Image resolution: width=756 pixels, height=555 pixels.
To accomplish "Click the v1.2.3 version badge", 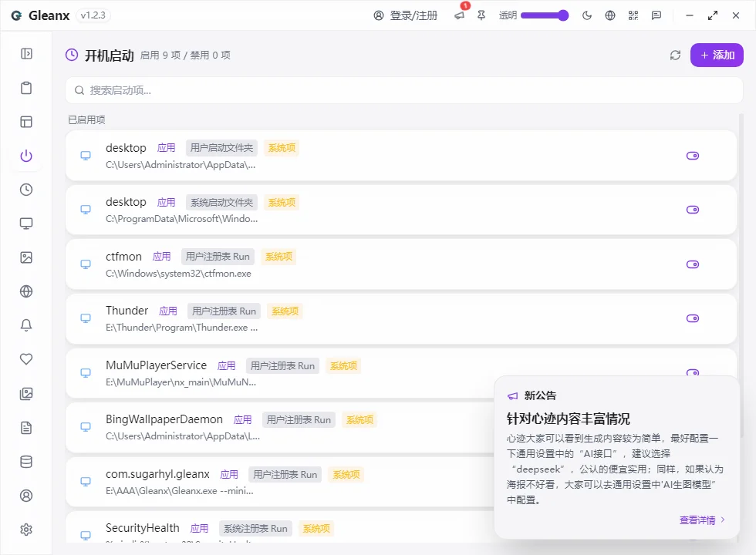I will 93,15.
